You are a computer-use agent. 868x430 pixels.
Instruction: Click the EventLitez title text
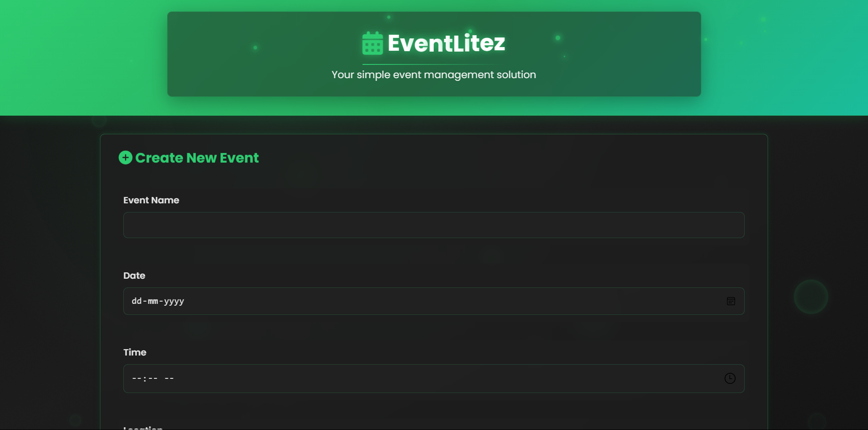coord(446,42)
